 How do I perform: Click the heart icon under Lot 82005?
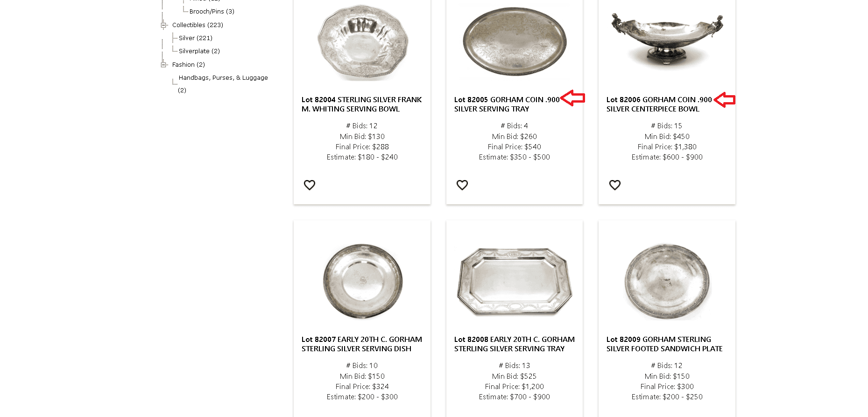click(462, 185)
